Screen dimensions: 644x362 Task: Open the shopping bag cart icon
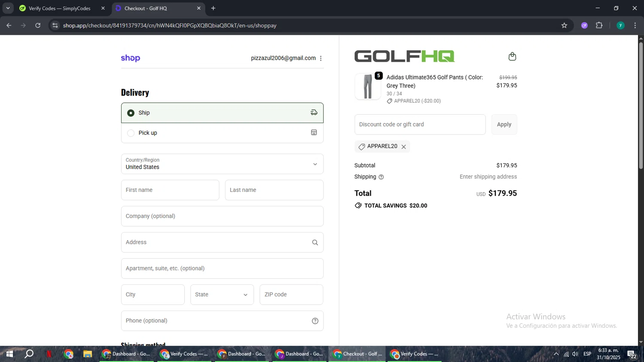tap(512, 57)
